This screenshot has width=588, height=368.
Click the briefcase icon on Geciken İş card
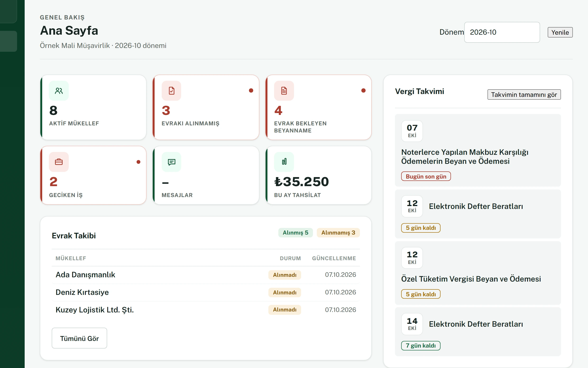pyautogui.click(x=59, y=162)
